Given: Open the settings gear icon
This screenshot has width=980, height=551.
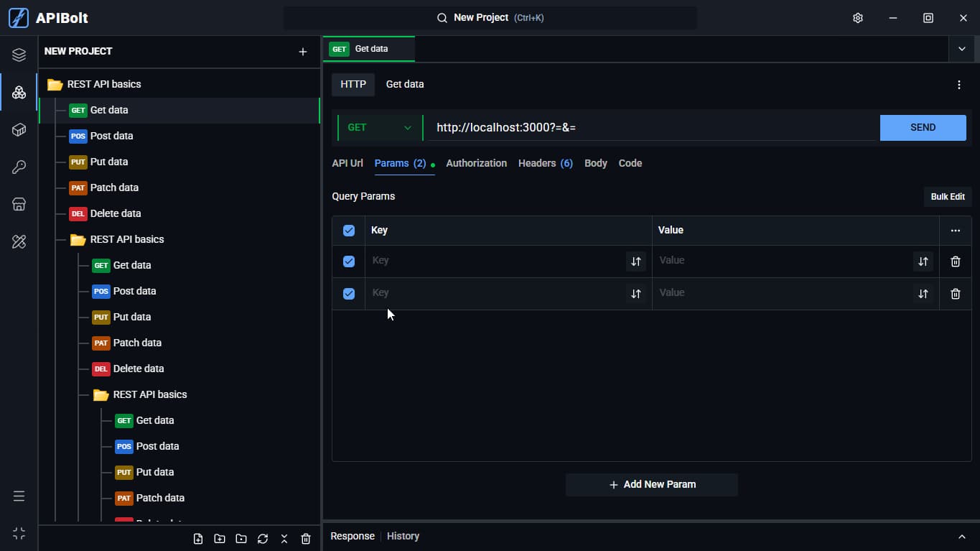Looking at the screenshot, I should (x=857, y=18).
